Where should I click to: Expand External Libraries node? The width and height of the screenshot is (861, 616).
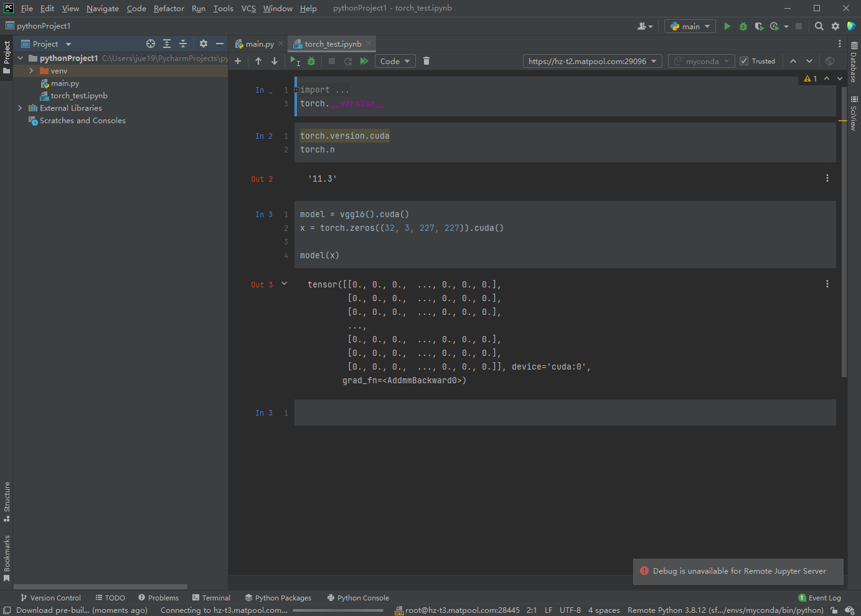20,108
